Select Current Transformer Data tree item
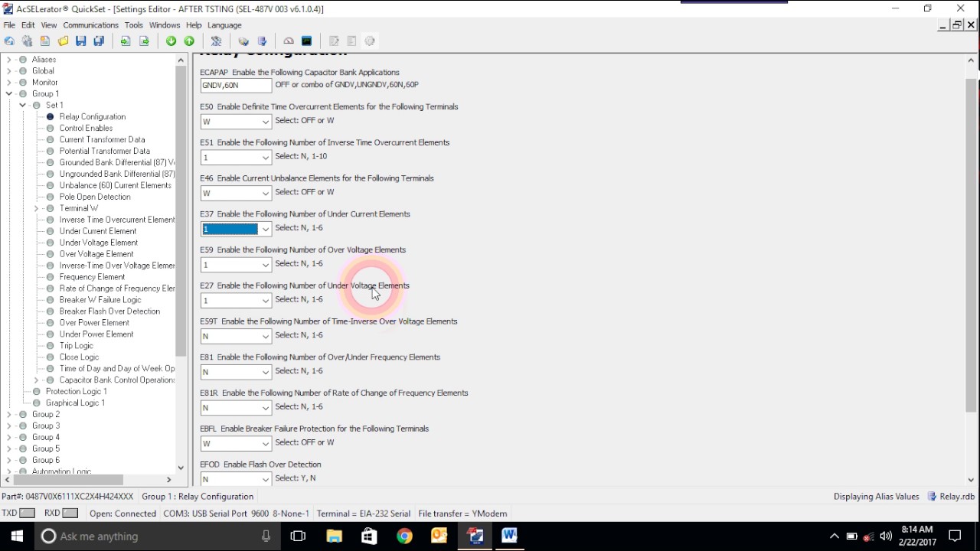This screenshot has width=980, height=551. click(x=102, y=140)
